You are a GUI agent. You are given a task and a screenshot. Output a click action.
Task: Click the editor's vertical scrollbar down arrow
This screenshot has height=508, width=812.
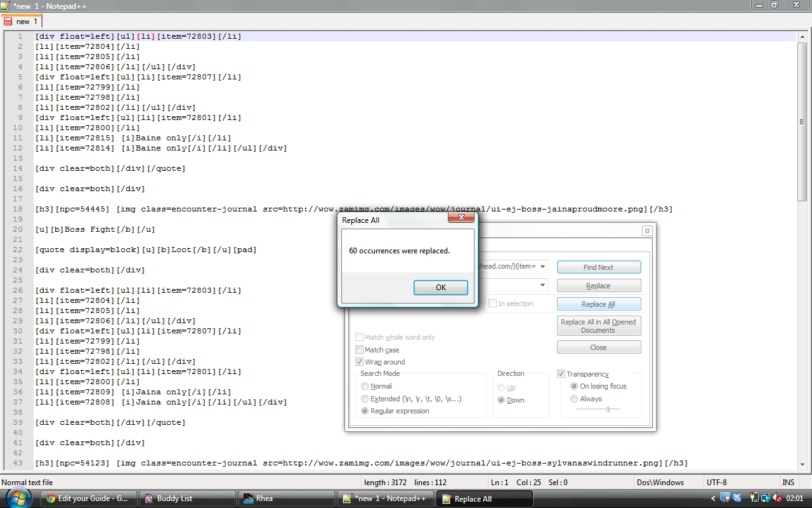click(802, 464)
